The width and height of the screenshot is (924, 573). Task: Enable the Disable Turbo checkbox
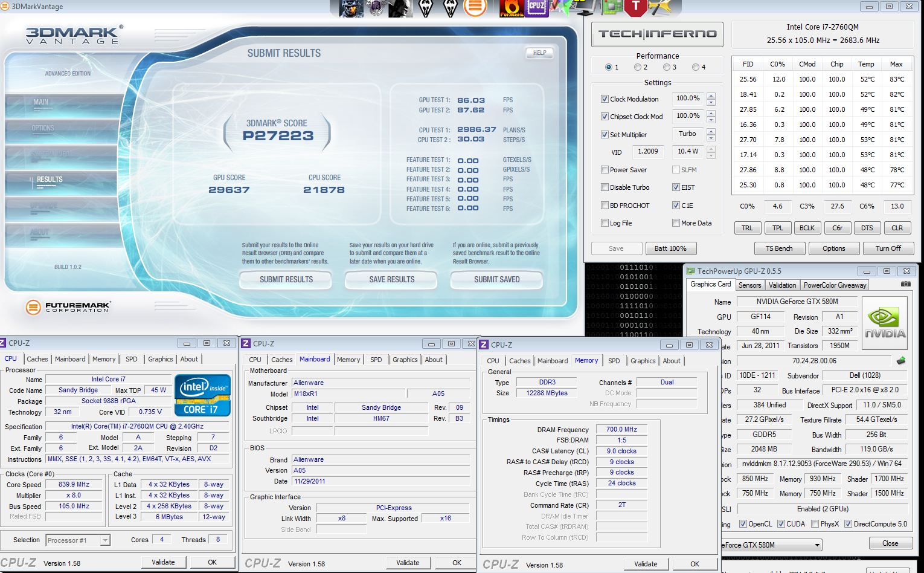point(605,187)
